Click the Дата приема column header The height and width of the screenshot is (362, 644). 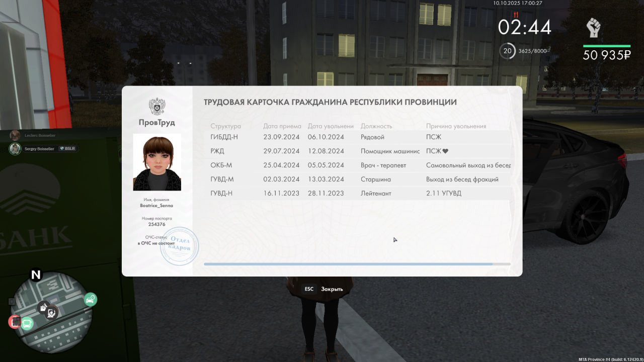pos(282,126)
